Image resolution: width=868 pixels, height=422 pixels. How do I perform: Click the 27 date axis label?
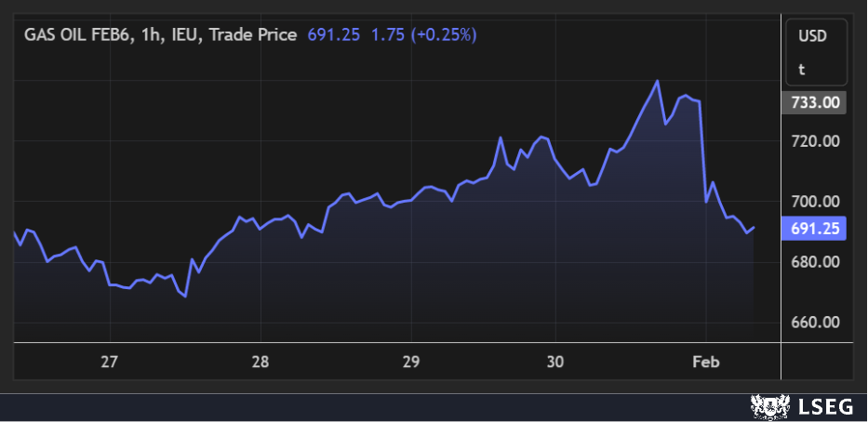coord(110,362)
